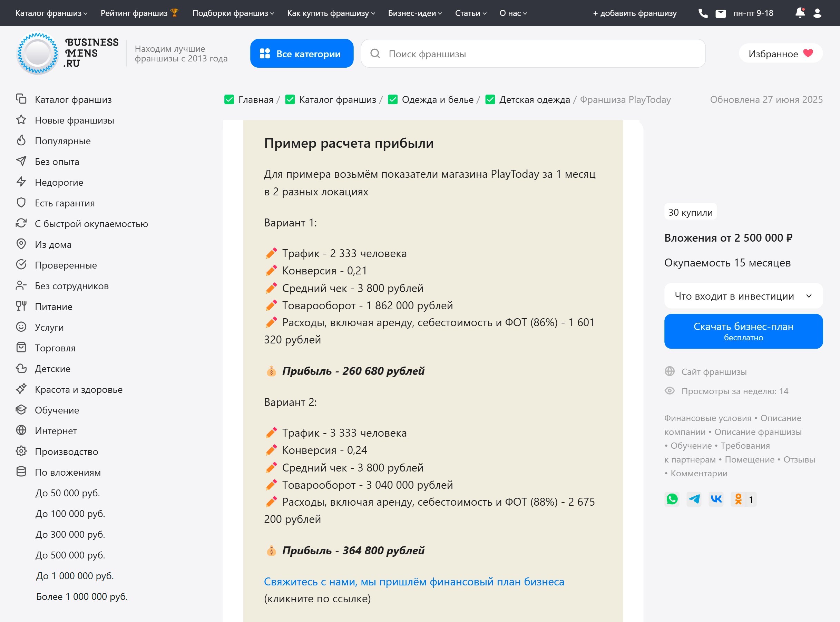Click checkbox next to Каталог франшиз breadcrumb
This screenshot has width=840, height=622.
click(x=290, y=100)
